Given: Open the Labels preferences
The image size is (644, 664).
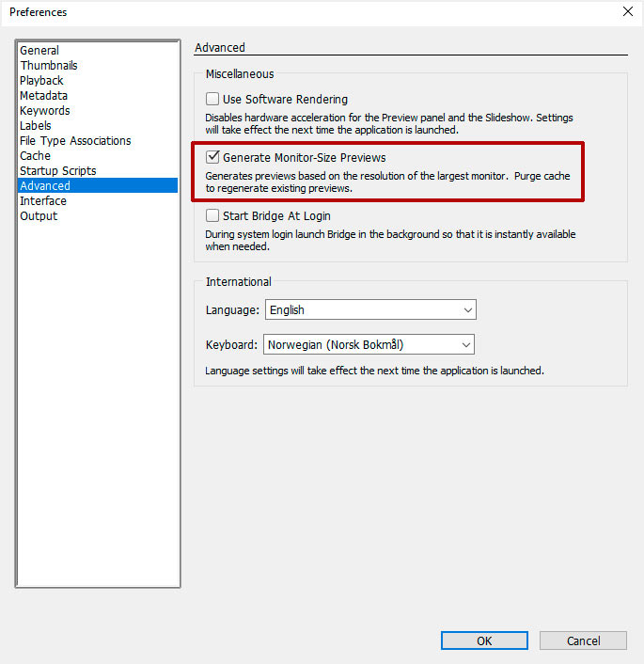Looking at the screenshot, I should 36,126.
